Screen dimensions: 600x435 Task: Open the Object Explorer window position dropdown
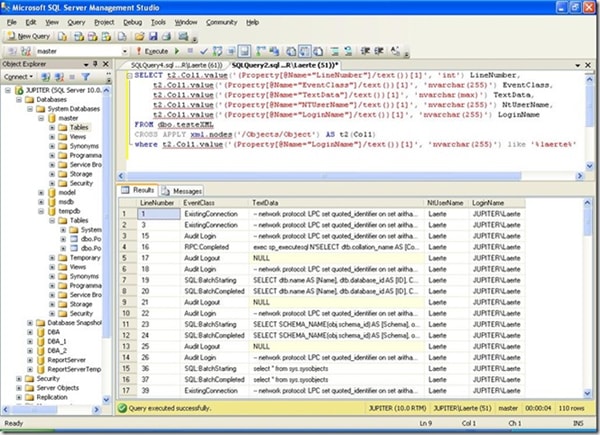click(86, 64)
